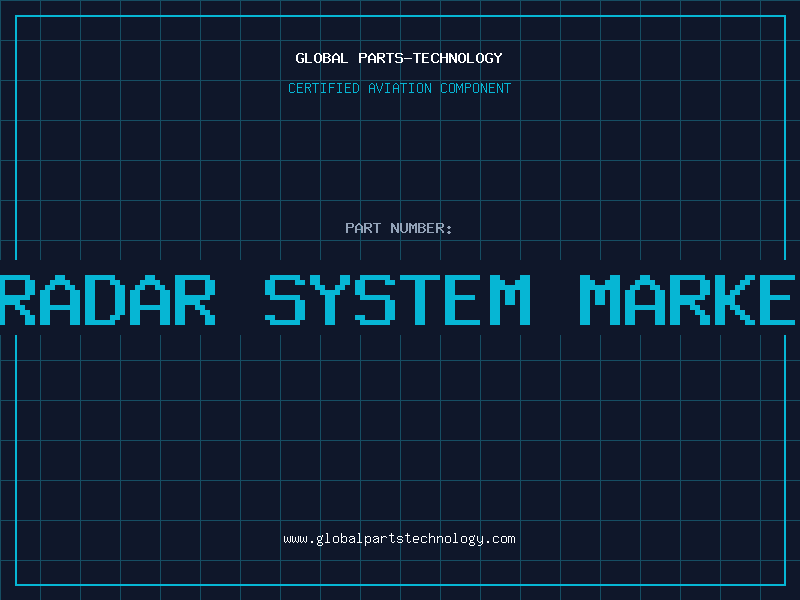This screenshot has width=800, height=600.
Task: Open the www.globalpartstechnology.com link
Action: click(x=399, y=539)
